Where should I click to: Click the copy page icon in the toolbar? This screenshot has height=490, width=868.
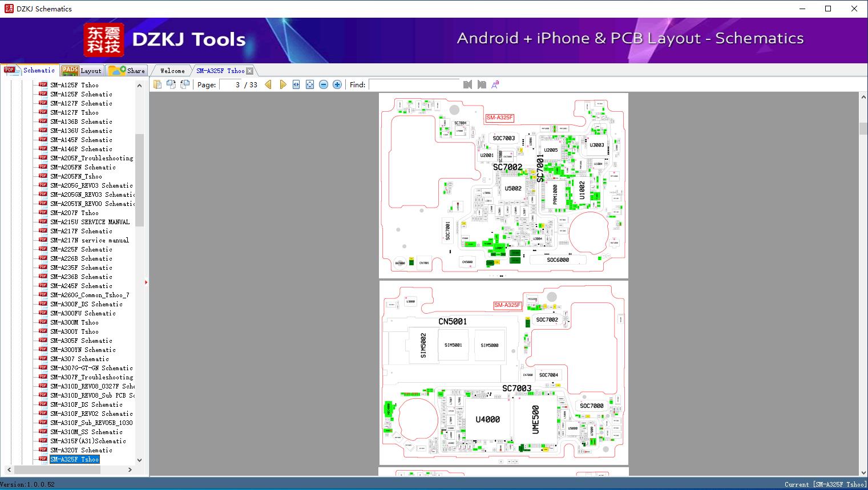coord(158,84)
